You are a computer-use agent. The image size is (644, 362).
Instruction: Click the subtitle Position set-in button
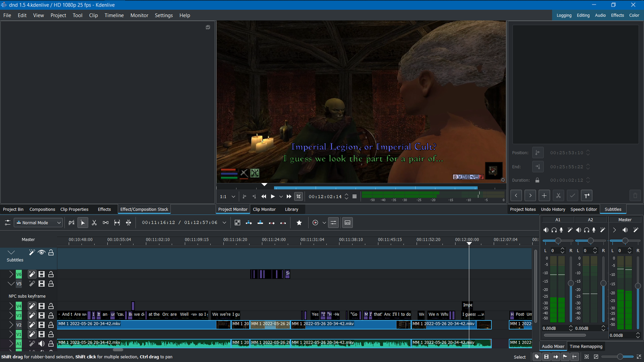pos(538,153)
